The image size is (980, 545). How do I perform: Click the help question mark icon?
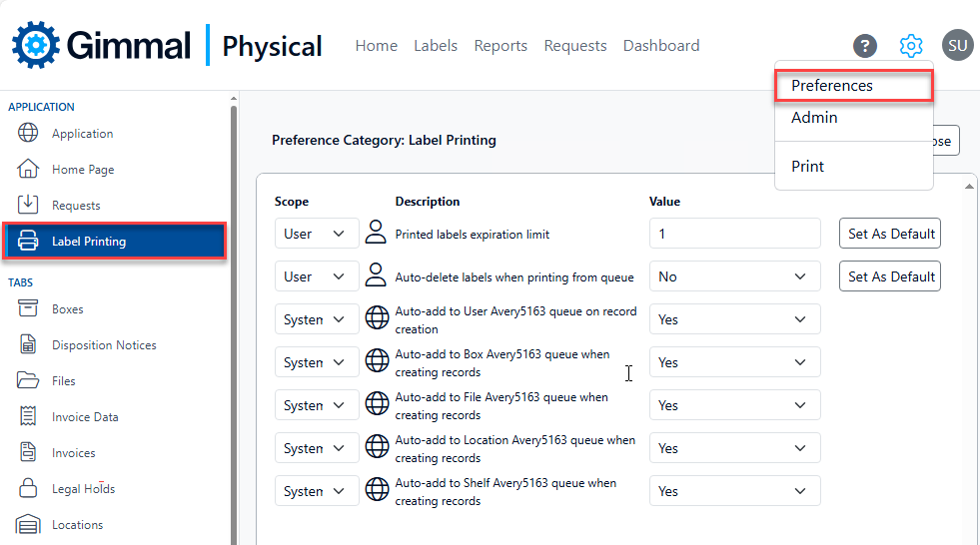(x=864, y=46)
